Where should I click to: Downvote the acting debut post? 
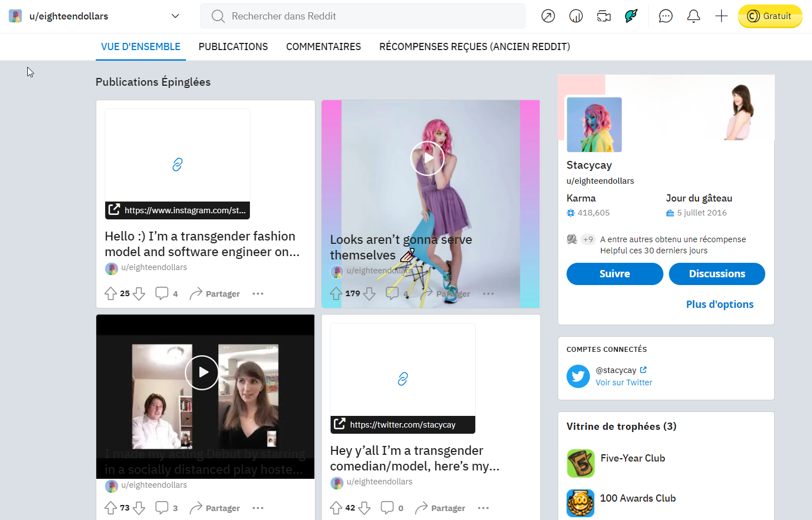[x=139, y=508]
